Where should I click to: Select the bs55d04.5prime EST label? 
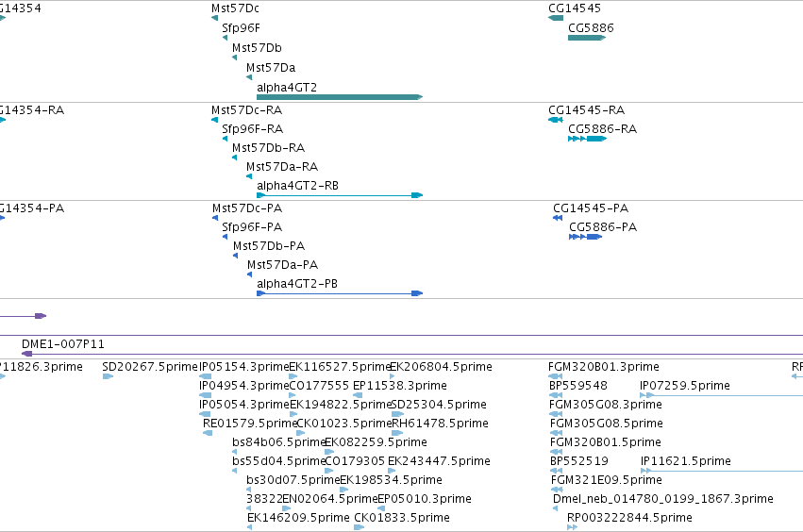(x=278, y=461)
